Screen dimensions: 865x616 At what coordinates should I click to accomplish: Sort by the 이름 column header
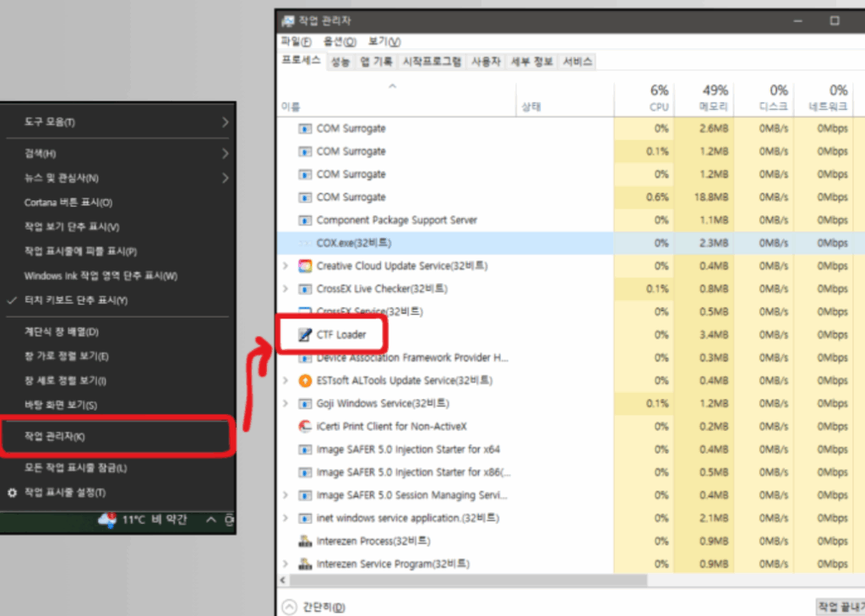[x=397, y=98]
